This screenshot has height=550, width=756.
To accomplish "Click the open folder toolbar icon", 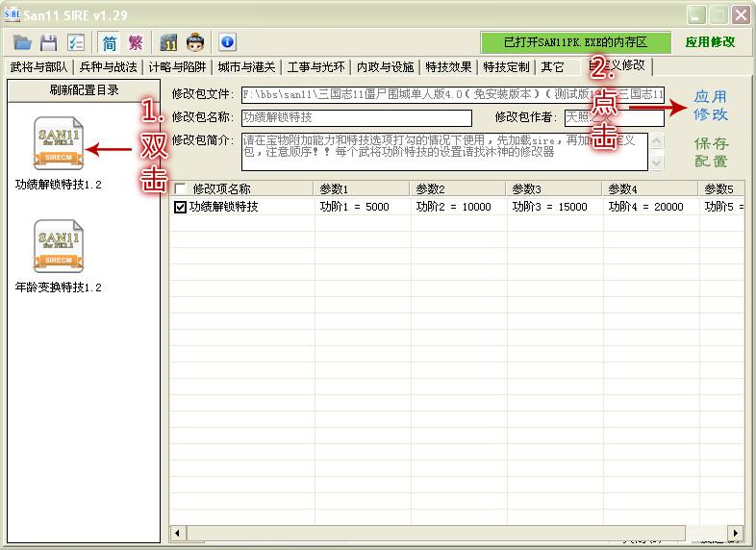I will click(x=22, y=42).
